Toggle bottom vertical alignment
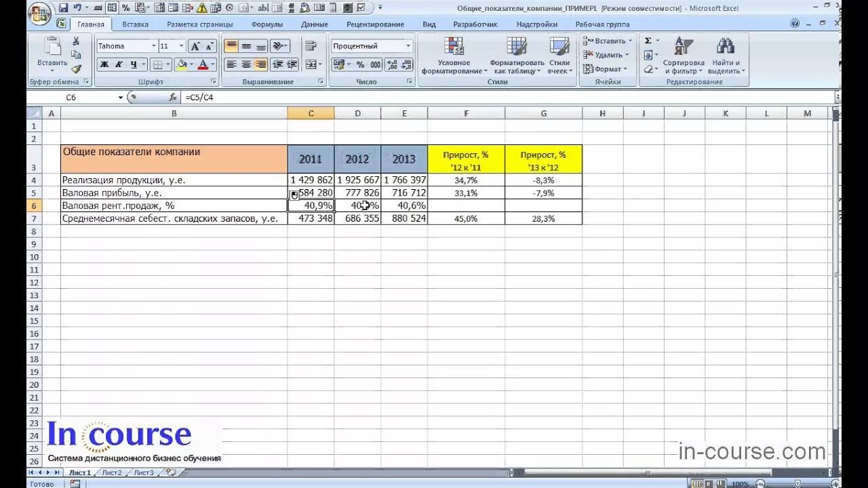868x488 pixels. tap(260, 46)
